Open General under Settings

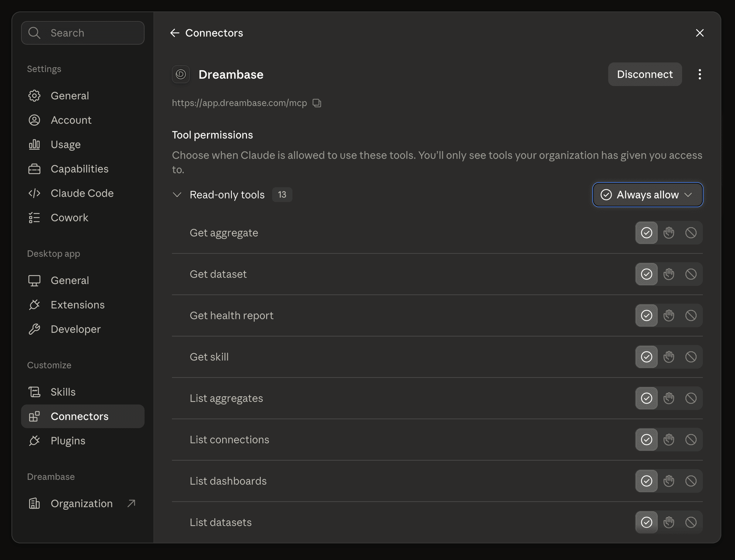(x=83, y=96)
